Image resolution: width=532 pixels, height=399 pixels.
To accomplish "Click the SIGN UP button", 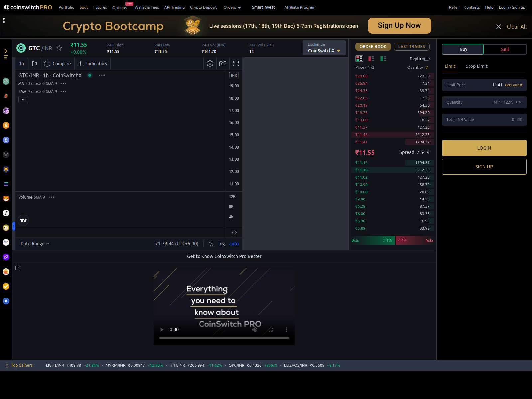I will pos(484,167).
